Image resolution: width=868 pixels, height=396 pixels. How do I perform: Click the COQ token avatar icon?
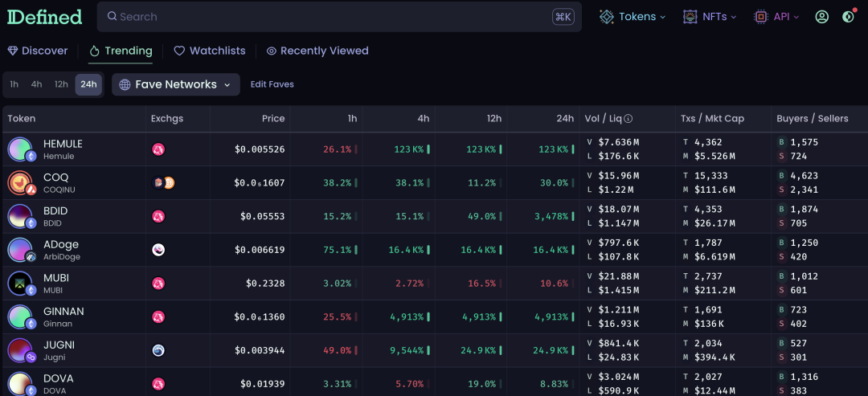tap(20, 183)
